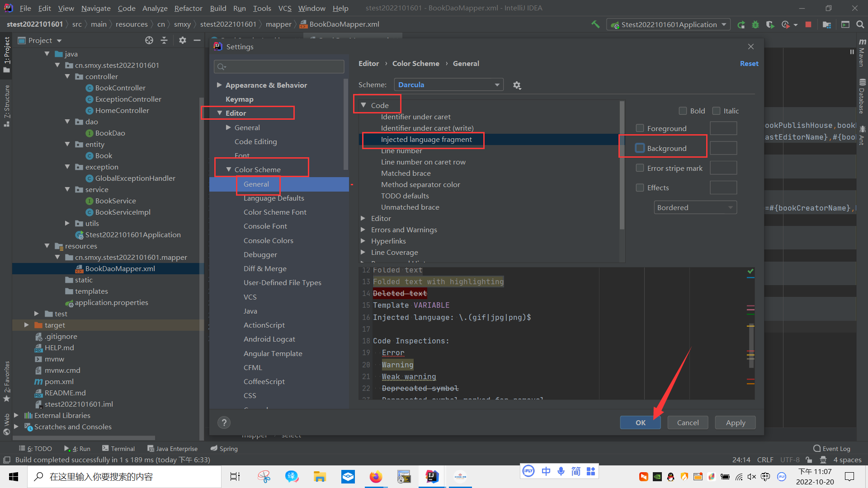Click the Settings help question mark icon
868x488 pixels.
tap(224, 422)
